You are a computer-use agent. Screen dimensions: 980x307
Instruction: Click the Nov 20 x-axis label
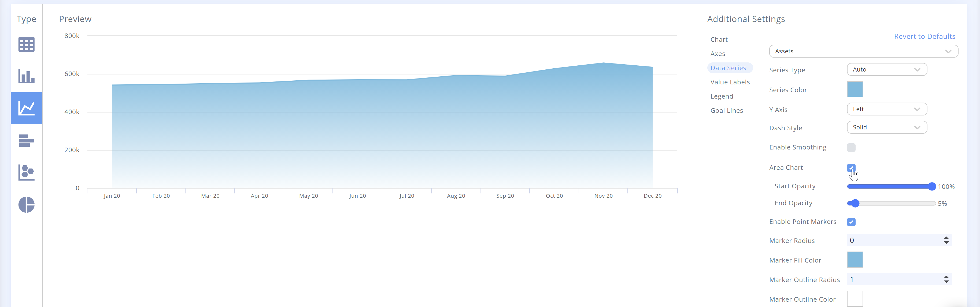coord(603,196)
